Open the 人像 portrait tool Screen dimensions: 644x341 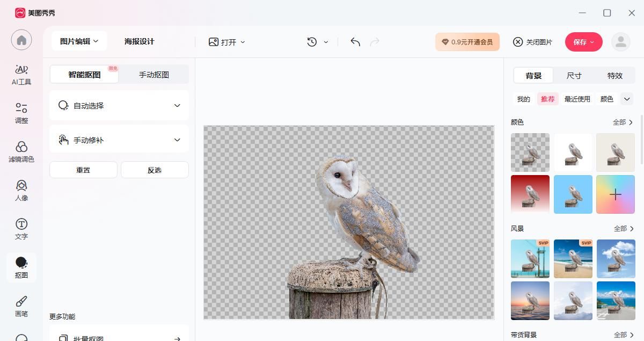21,191
